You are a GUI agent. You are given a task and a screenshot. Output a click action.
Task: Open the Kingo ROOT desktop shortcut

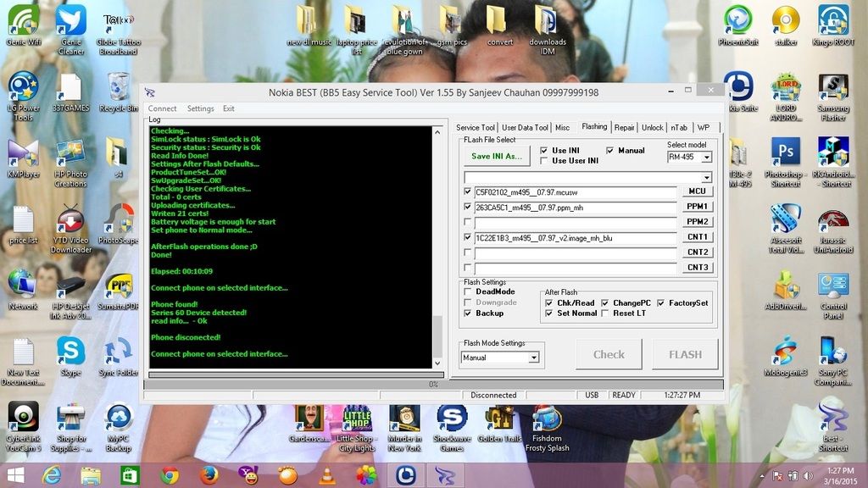click(832, 20)
